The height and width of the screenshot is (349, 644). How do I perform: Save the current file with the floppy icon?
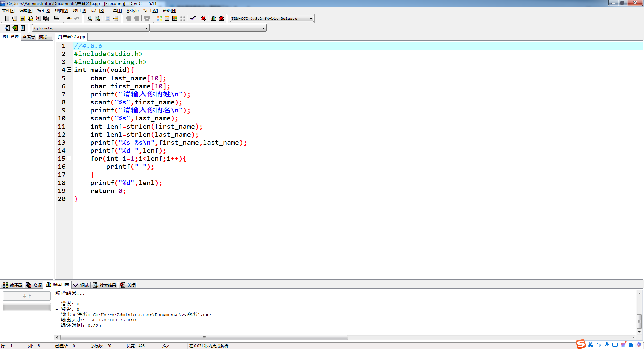(x=23, y=18)
